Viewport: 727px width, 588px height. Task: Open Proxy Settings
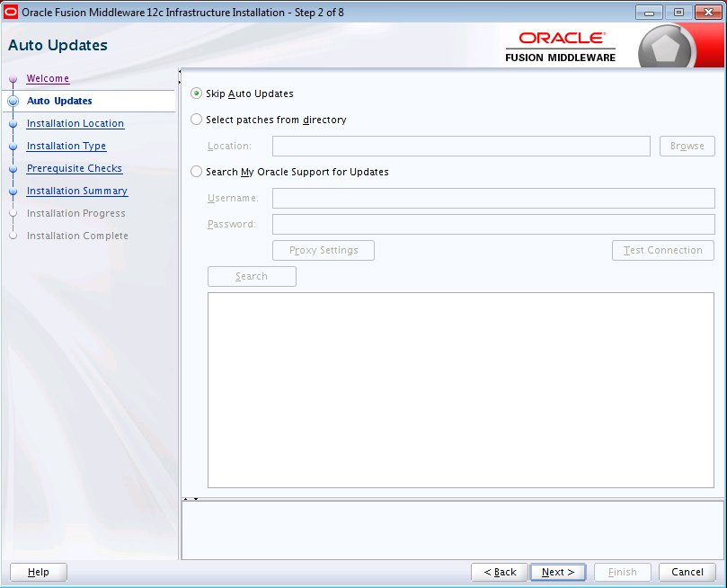(324, 251)
